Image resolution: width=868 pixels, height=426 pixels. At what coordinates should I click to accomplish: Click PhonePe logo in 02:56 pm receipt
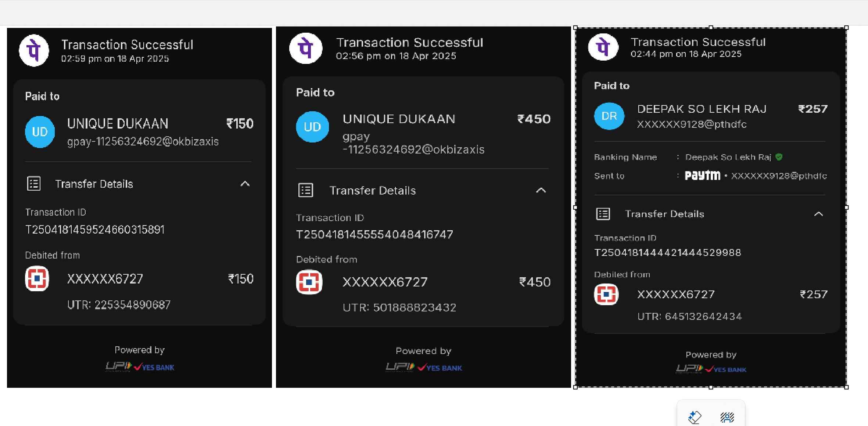[306, 48]
